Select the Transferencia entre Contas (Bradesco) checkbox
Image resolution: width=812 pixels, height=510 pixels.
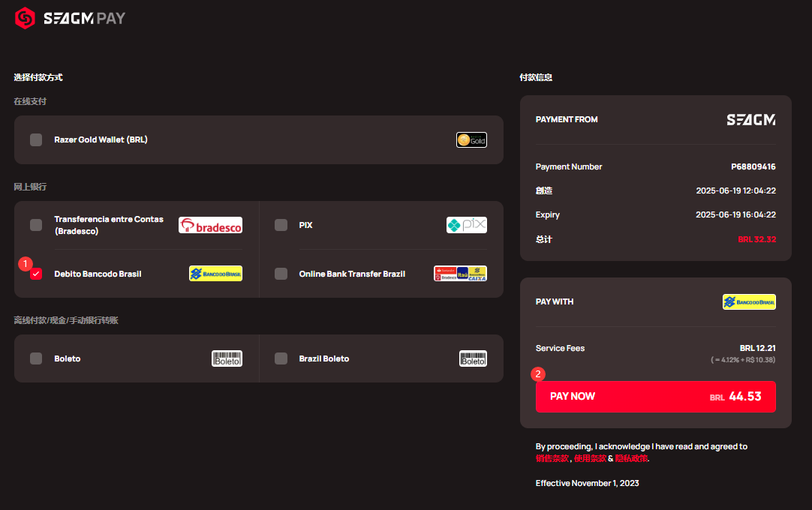[36, 225]
